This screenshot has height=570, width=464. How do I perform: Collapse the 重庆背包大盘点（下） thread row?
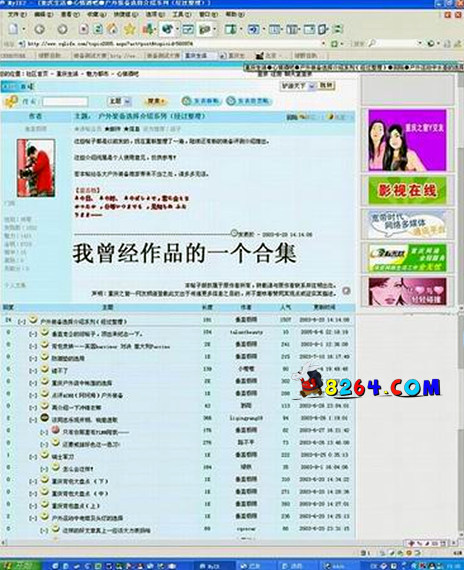[33, 481]
